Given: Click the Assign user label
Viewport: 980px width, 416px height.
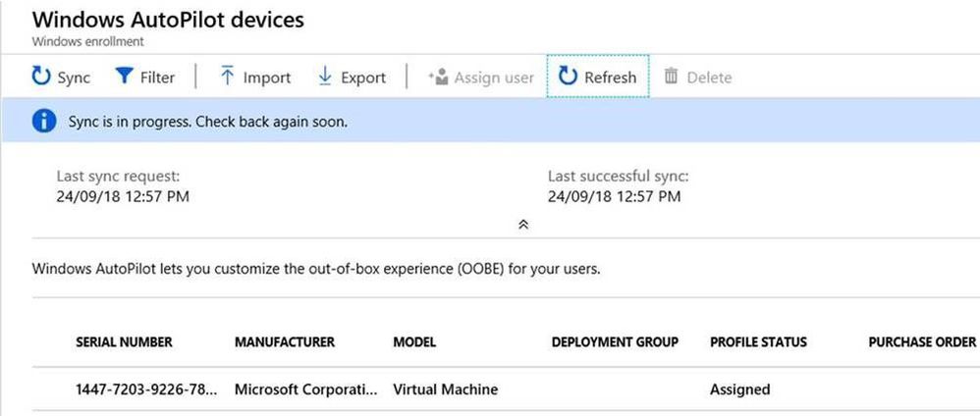Looking at the screenshot, I should coord(494,78).
